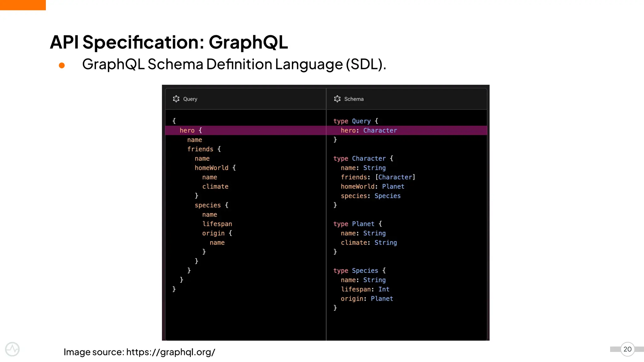
Task: Select the Query panel header label
Action: pos(190,99)
